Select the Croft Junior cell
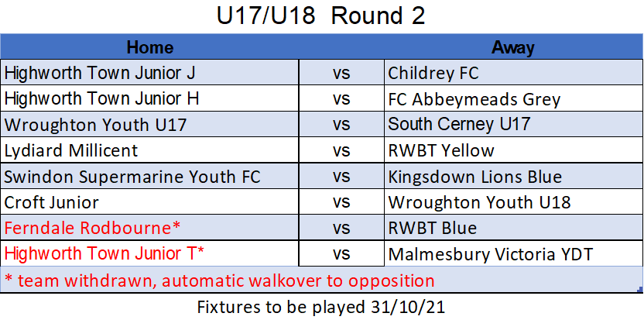The height and width of the screenshot is (320, 644). pyautogui.click(x=149, y=202)
